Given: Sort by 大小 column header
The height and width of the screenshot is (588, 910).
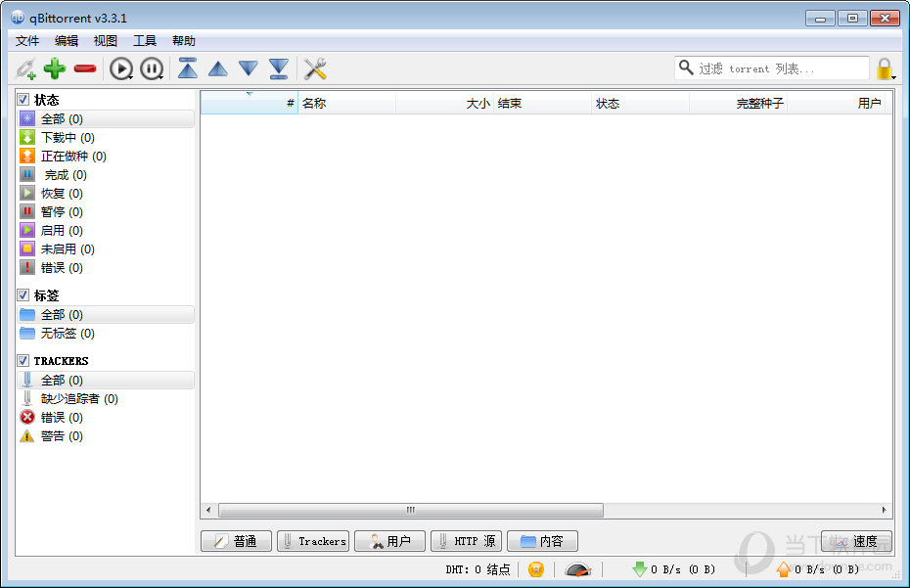Looking at the screenshot, I should coord(444,104).
